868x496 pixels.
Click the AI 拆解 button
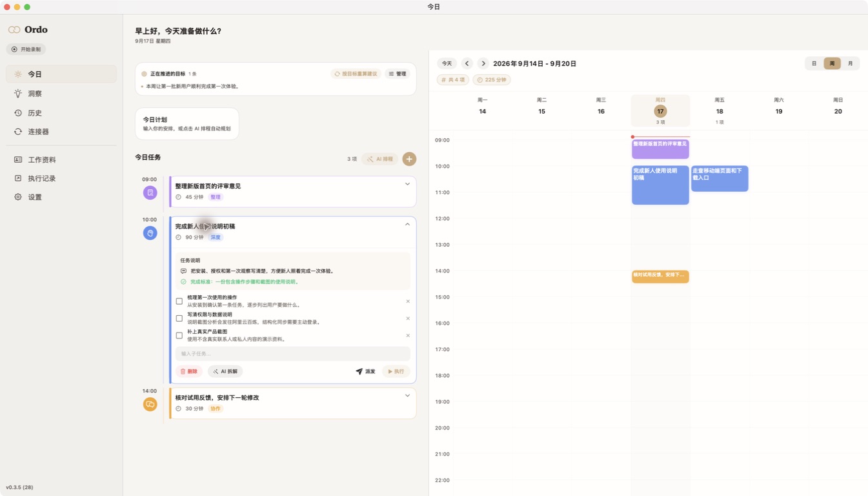[225, 371]
